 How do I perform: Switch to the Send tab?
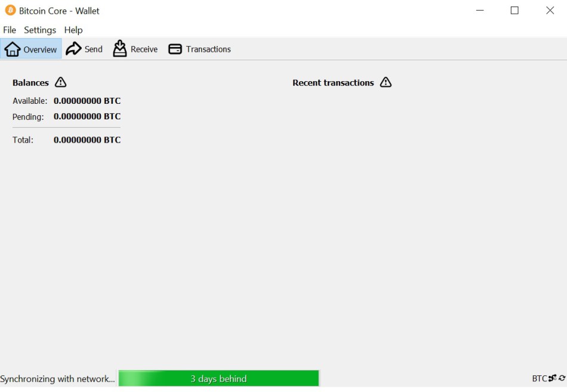[x=84, y=49]
